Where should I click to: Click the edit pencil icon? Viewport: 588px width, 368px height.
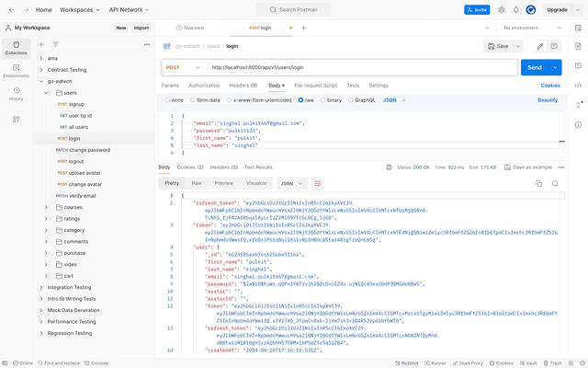click(540, 46)
